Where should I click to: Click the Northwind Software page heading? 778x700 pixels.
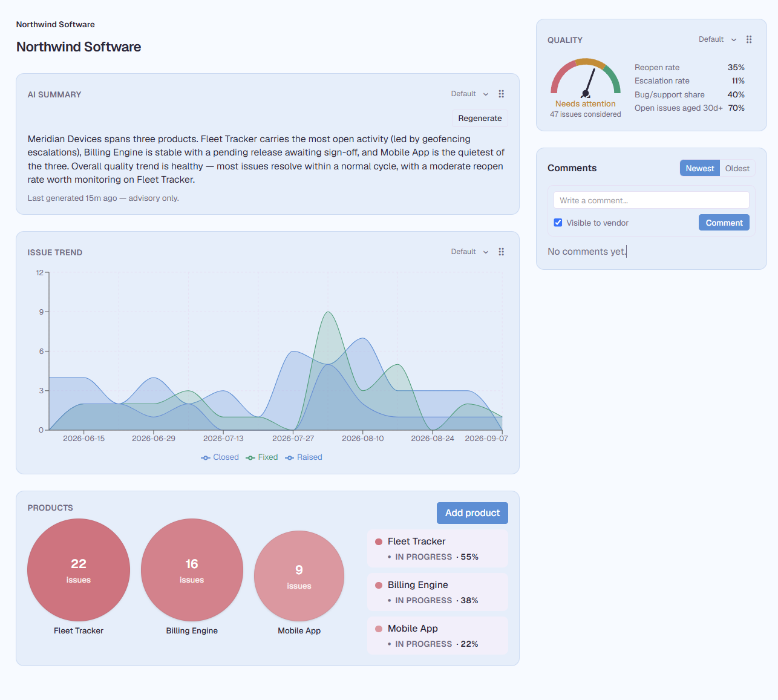click(x=79, y=47)
